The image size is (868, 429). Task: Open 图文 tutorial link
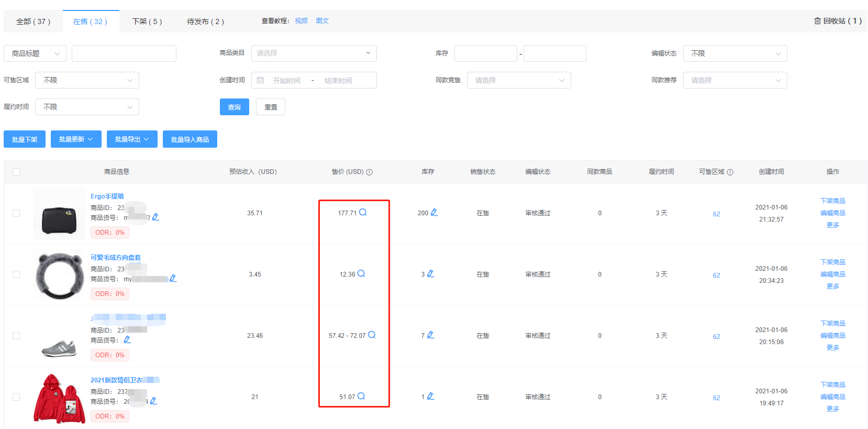pyautogui.click(x=322, y=21)
